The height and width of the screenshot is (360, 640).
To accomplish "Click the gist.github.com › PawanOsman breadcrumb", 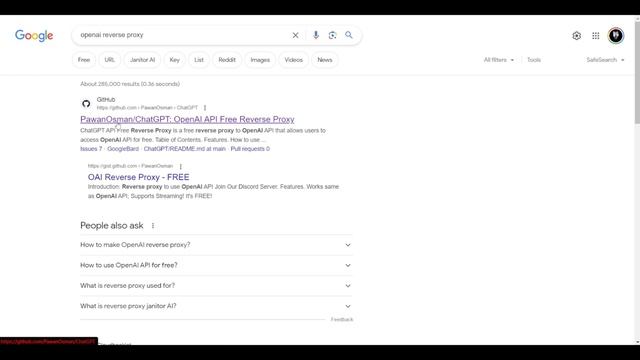I will pos(130,166).
